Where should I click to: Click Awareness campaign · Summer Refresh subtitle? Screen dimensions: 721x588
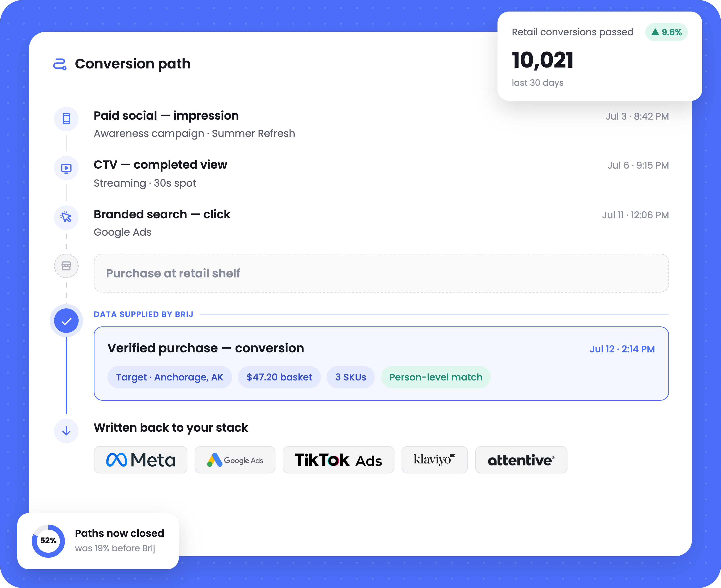[194, 134]
